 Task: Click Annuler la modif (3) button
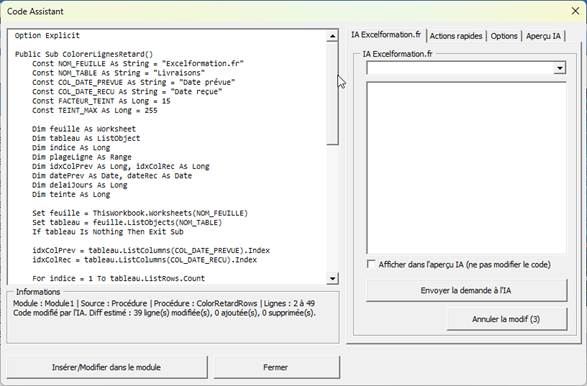tap(506, 319)
